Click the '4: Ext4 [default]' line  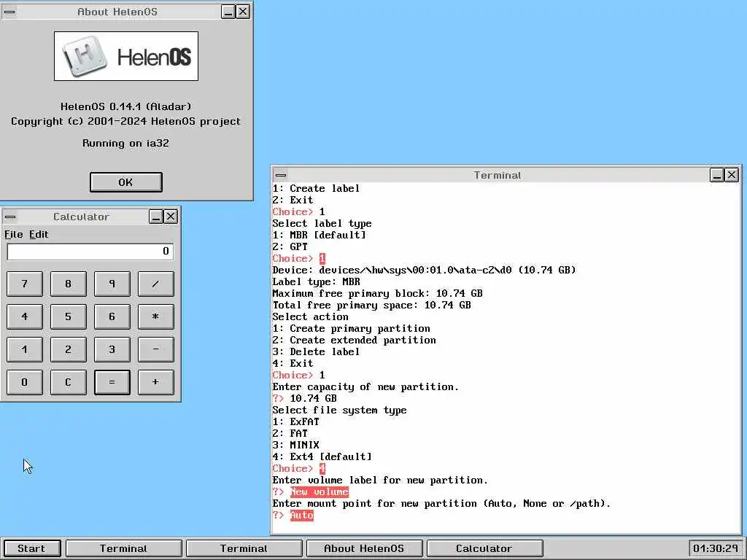pyautogui.click(x=322, y=456)
